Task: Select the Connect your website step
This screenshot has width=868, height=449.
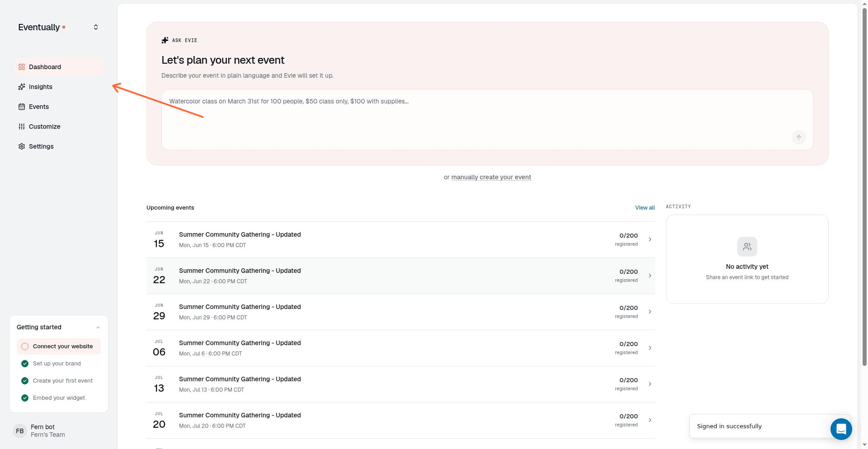Action: click(x=59, y=346)
